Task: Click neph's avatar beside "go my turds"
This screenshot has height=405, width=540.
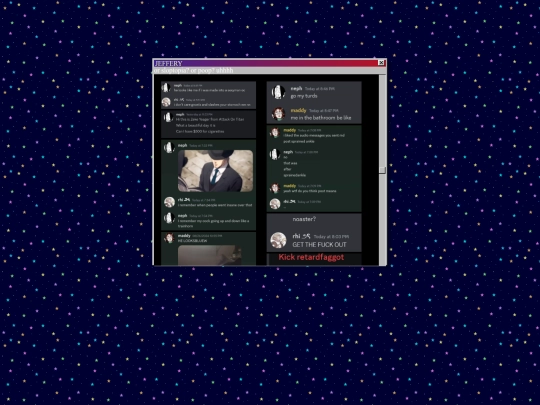Action: [x=278, y=92]
